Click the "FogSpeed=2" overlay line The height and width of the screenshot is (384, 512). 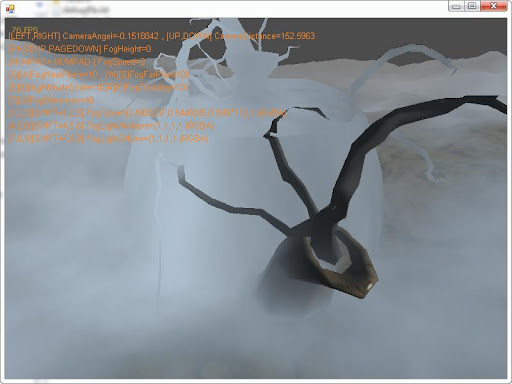(77, 62)
